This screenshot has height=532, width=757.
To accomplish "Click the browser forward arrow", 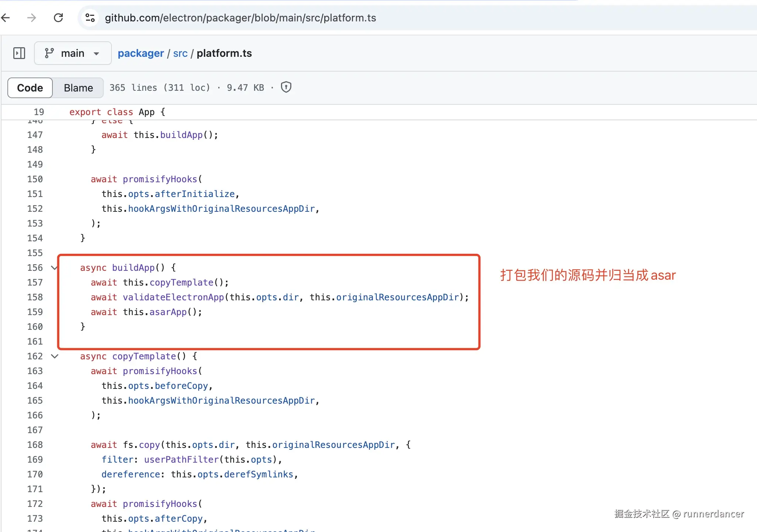I will (32, 18).
